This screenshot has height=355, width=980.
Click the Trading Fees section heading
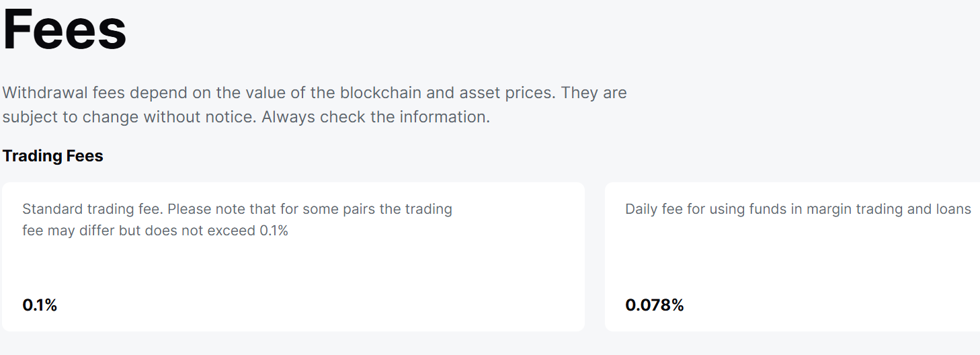coord(52,156)
